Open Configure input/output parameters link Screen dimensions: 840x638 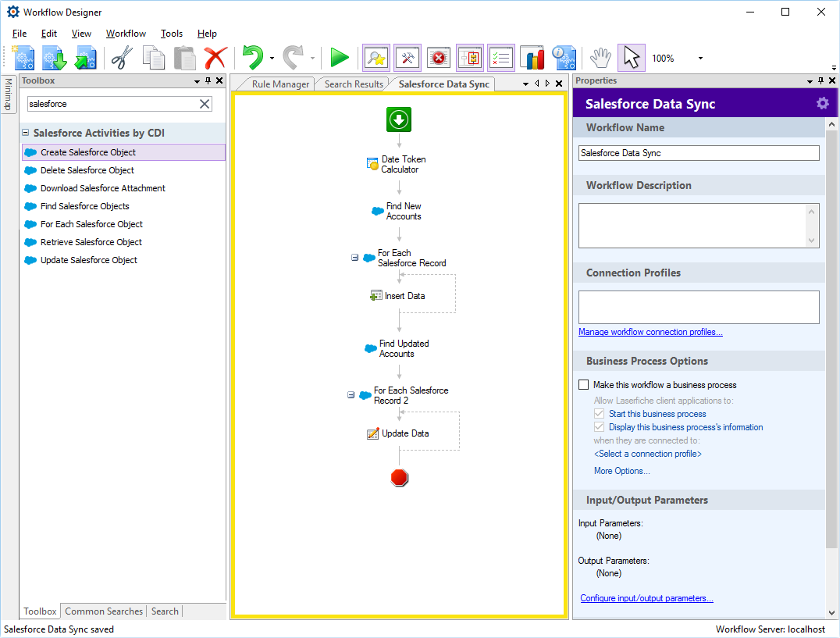(646, 598)
